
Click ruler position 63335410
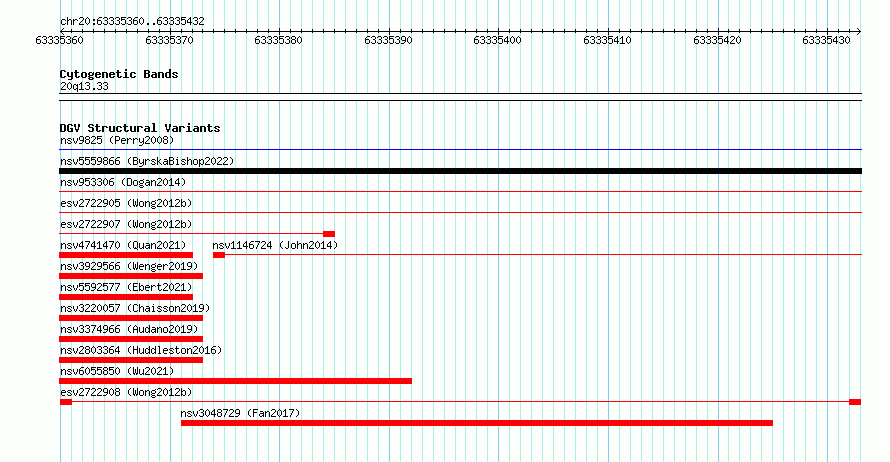tap(607, 40)
